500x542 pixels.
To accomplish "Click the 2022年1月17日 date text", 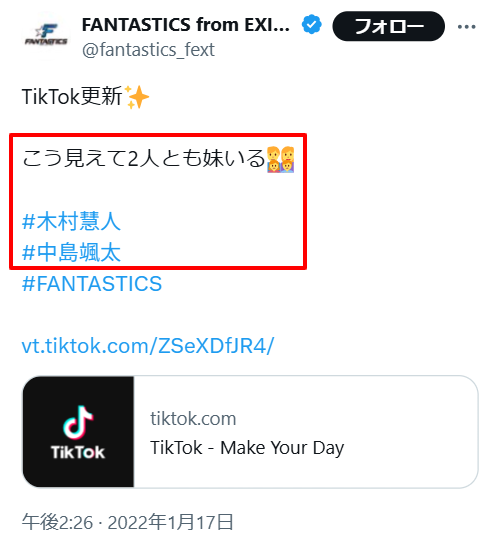I will click(171, 522).
